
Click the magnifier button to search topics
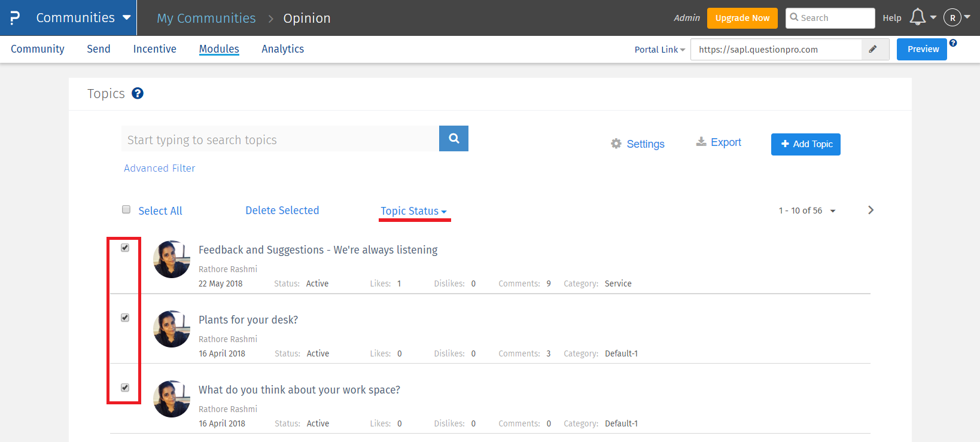pos(454,139)
